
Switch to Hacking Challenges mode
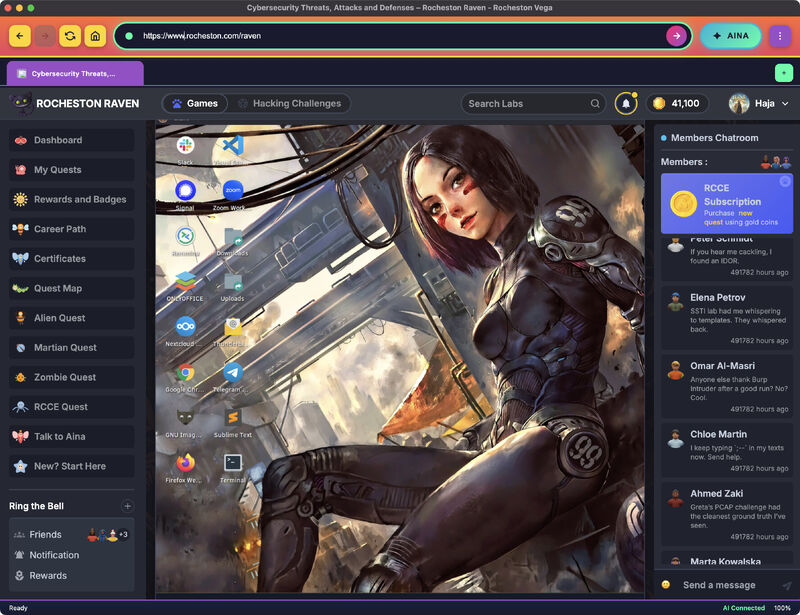click(289, 103)
